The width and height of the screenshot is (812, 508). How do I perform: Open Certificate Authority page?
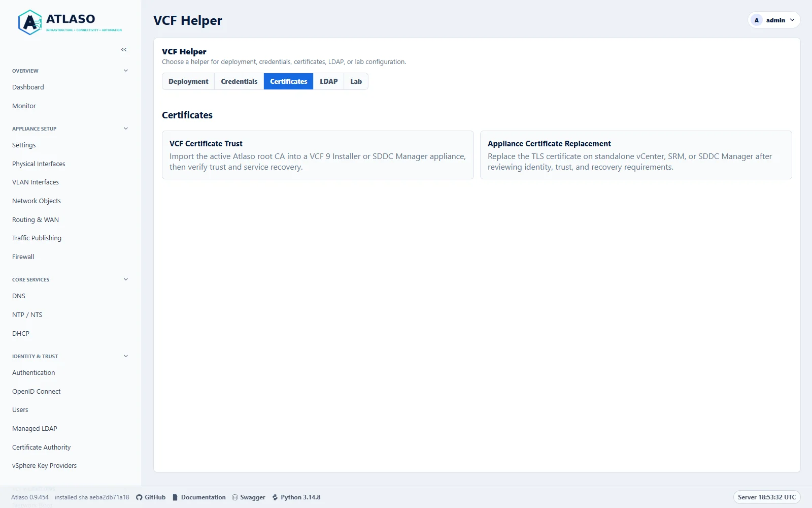point(42,448)
